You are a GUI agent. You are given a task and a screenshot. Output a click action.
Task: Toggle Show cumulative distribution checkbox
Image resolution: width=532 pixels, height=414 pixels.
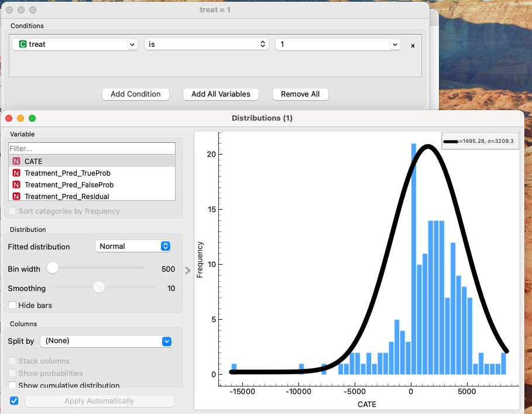13,385
